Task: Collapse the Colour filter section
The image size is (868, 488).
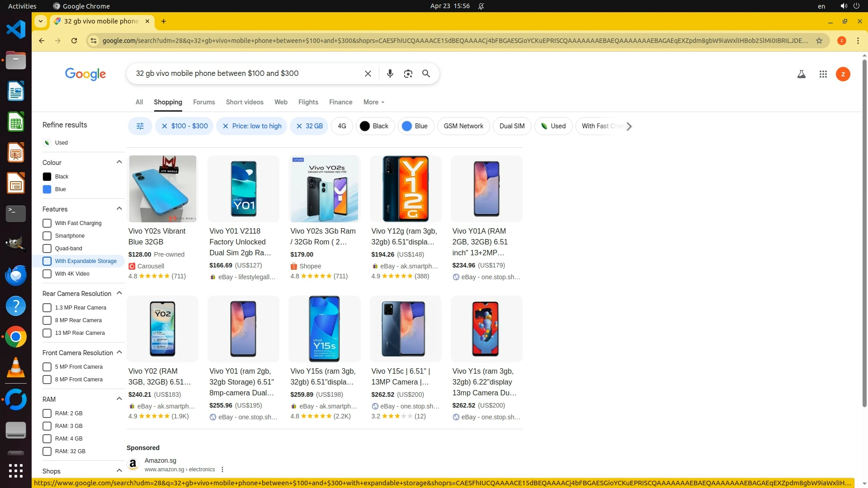Action: [x=119, y=162]
